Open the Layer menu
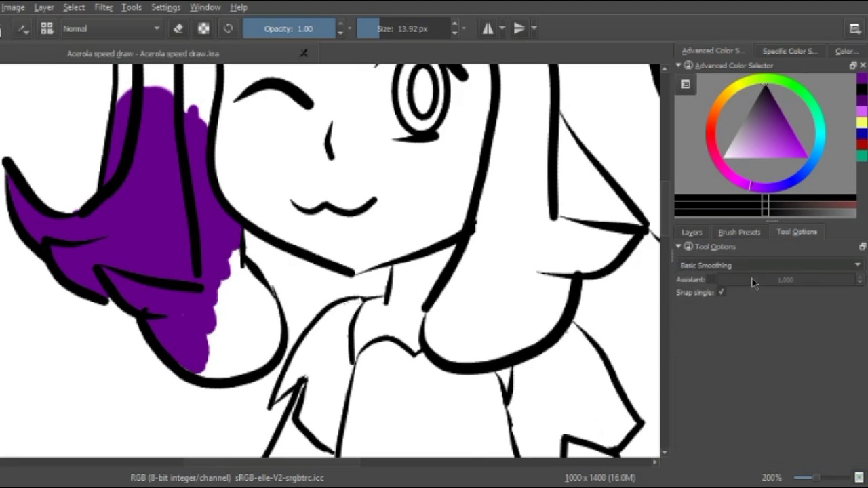 (44, 7)
